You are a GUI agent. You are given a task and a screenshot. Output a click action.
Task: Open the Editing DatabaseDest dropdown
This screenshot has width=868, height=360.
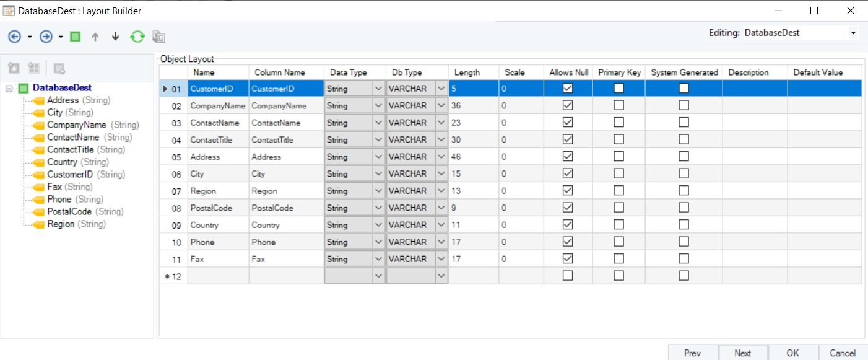[853, 33]
